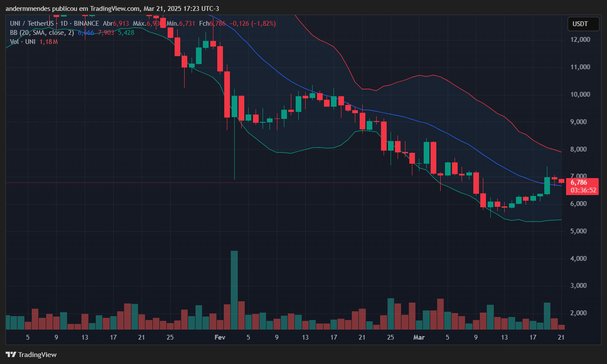Click the TradingView logo icon

pos(11,354)
